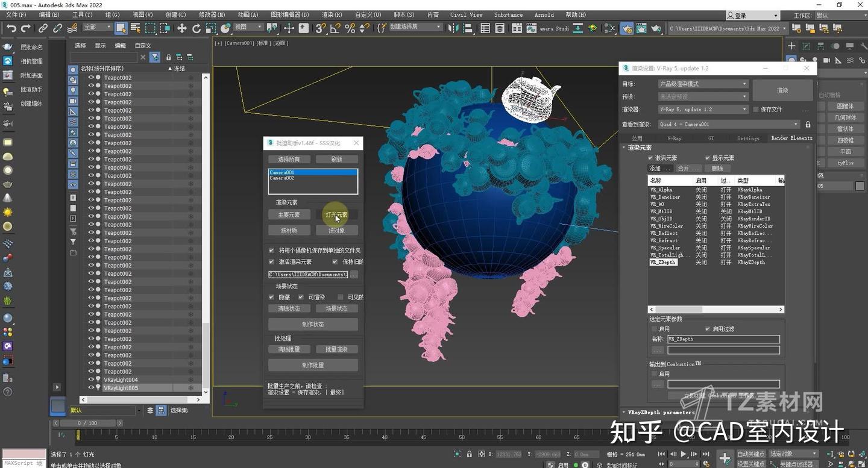Toggle 可渲染 checkbox under 场景状态
The height and width of the screenshot is (468, 868).
[301, 297]
